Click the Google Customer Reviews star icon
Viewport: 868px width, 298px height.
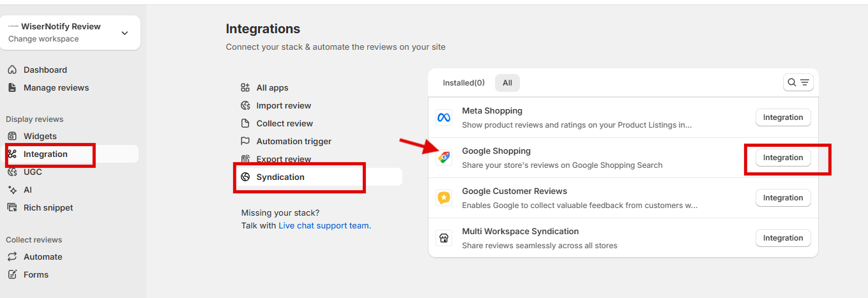coord(443,198)
